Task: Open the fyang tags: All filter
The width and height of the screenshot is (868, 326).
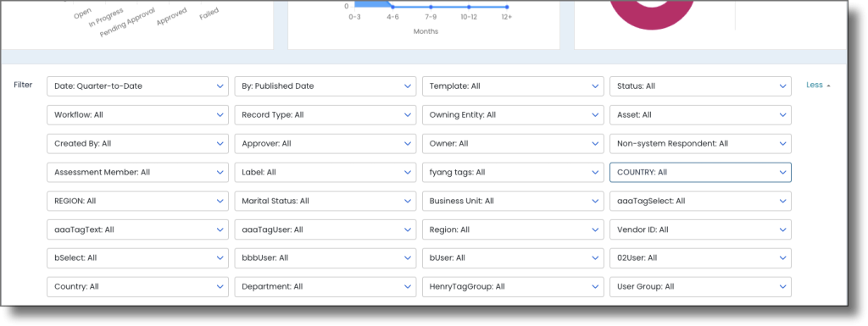Action: click(513, 173)
